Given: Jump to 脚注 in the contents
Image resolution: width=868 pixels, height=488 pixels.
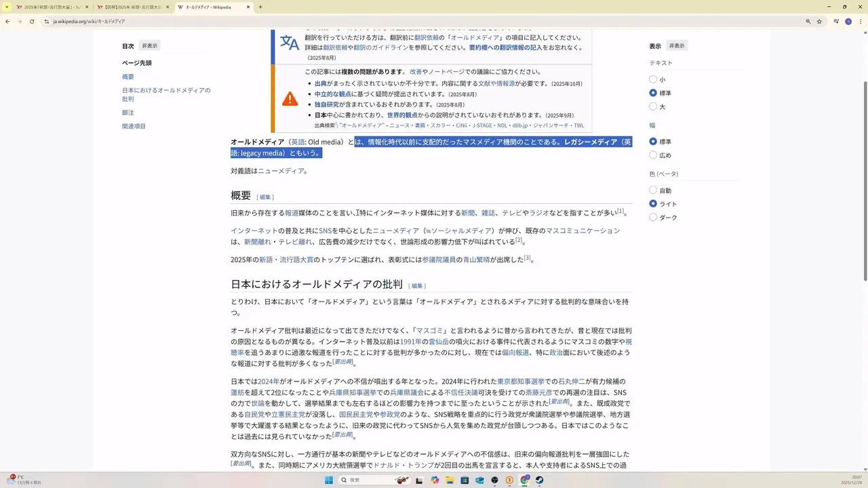Looking at the screenshot, I should click(x=128, y=113).
